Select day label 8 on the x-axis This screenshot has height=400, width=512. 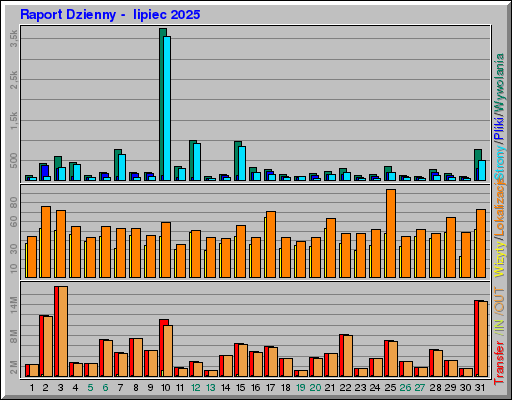(136, 388)
